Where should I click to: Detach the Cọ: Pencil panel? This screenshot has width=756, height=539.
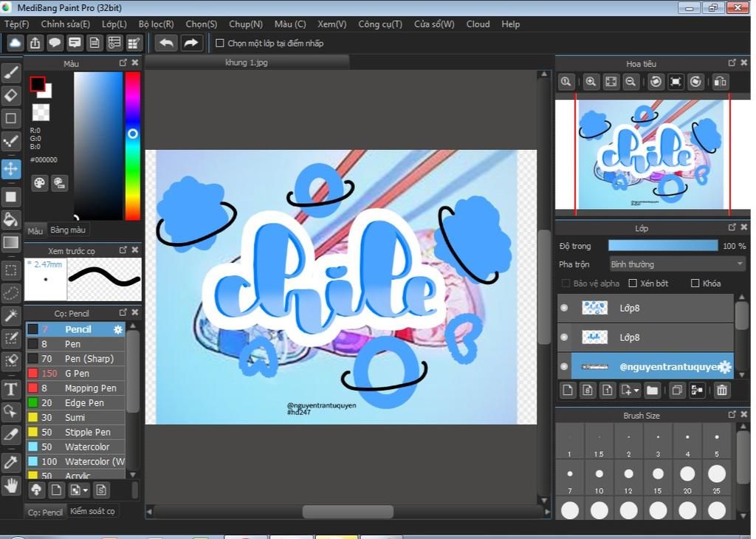tap(123, 312)
